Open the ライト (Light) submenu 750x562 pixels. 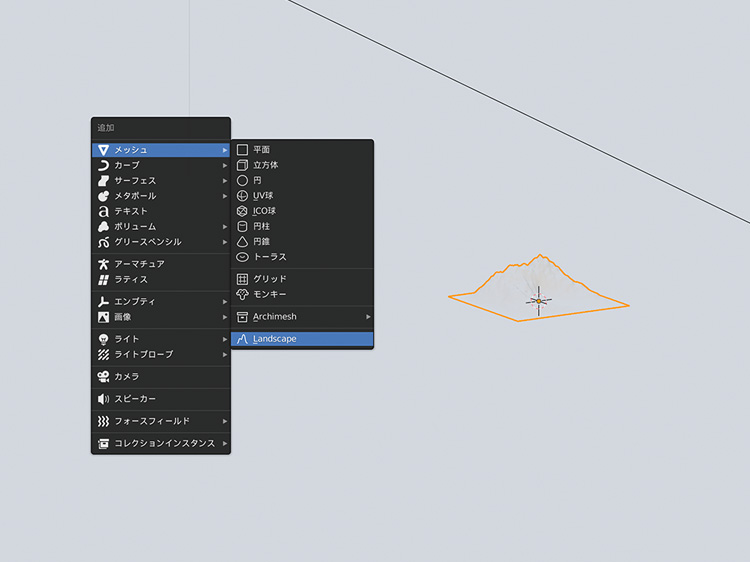click(160, 339)
